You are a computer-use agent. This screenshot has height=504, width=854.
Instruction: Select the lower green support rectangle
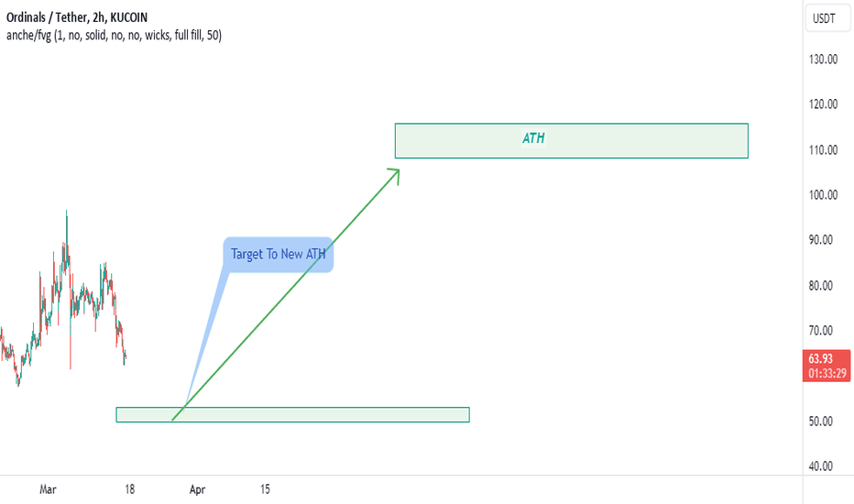point(292,414)
